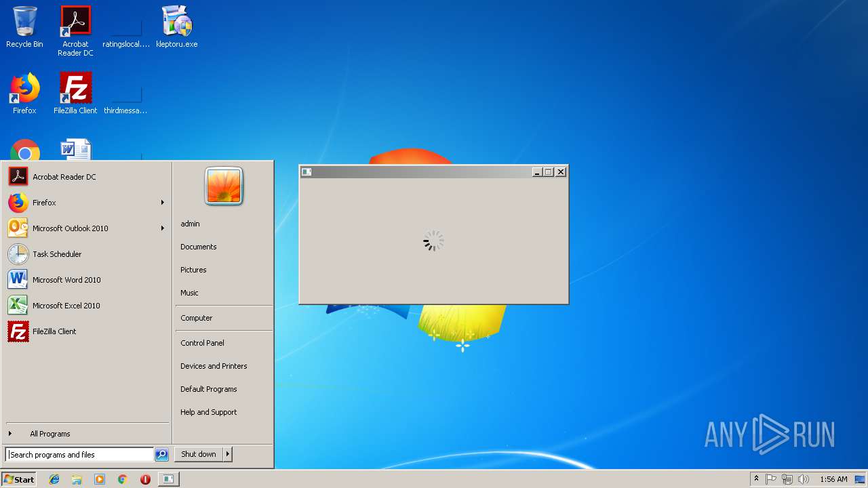Launch FileZilla Client from Start menu

[x=86, y=331]
